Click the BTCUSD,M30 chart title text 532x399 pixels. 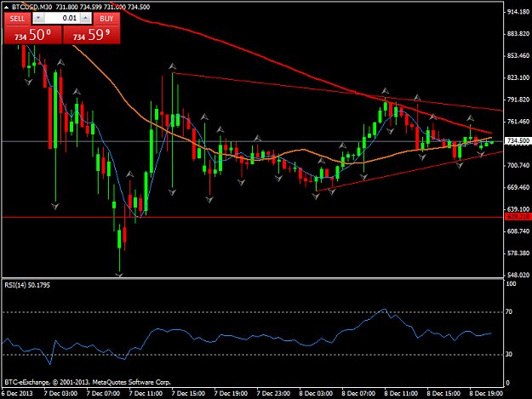click(31, 7)
